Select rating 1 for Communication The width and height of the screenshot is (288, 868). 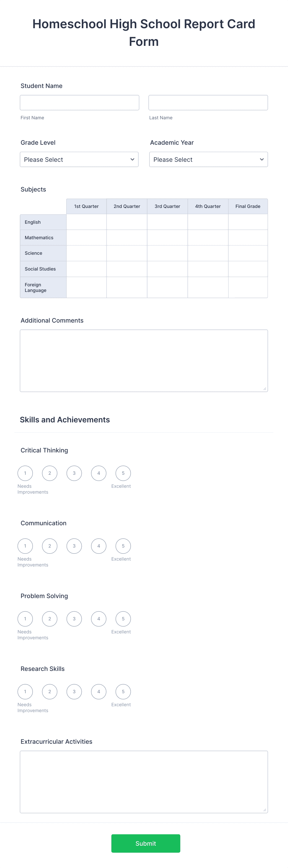click(25, 546)
